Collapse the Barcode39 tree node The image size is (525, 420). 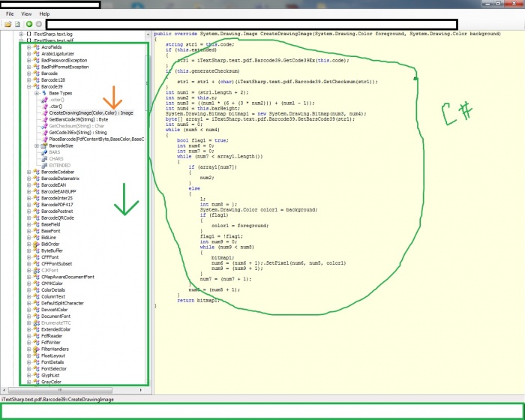(x=29, y=87)
